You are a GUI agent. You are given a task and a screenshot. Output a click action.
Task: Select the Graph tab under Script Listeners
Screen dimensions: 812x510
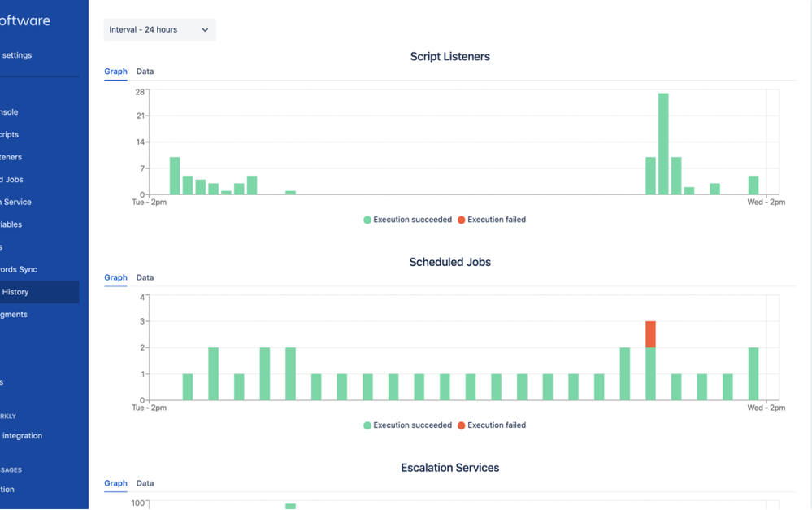pos(115,72)
